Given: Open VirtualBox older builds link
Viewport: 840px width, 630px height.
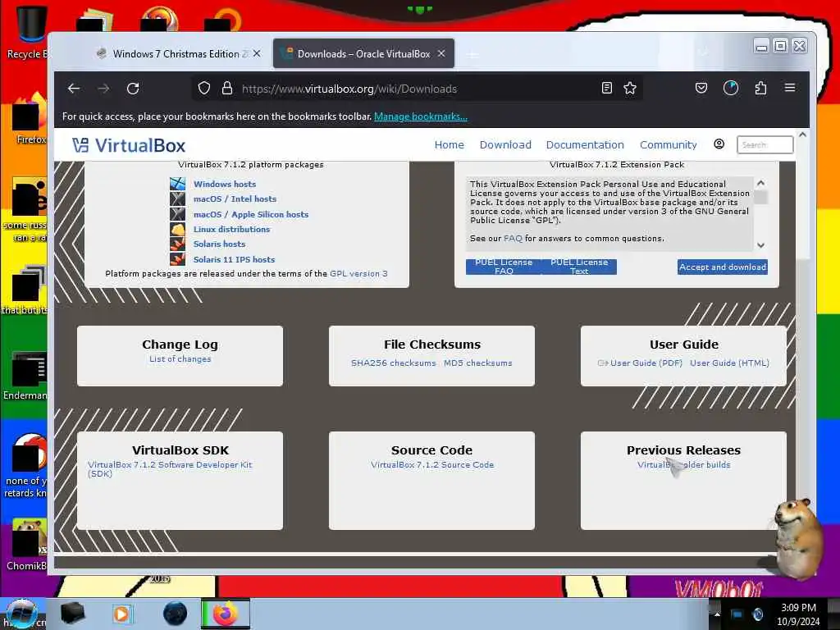Looking at the screenshot, I should (x=683, y=465).
